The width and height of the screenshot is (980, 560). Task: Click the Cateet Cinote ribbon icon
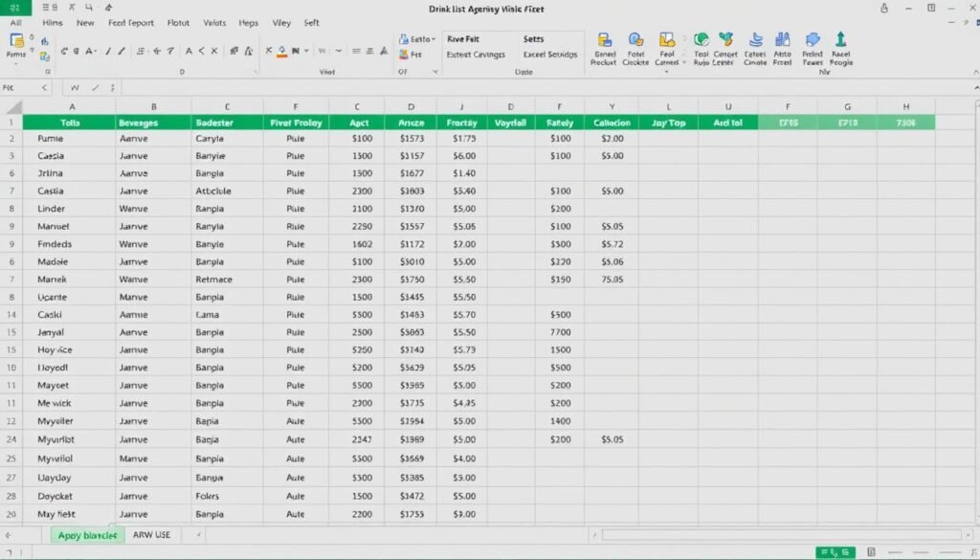click(x=755, y=40)
